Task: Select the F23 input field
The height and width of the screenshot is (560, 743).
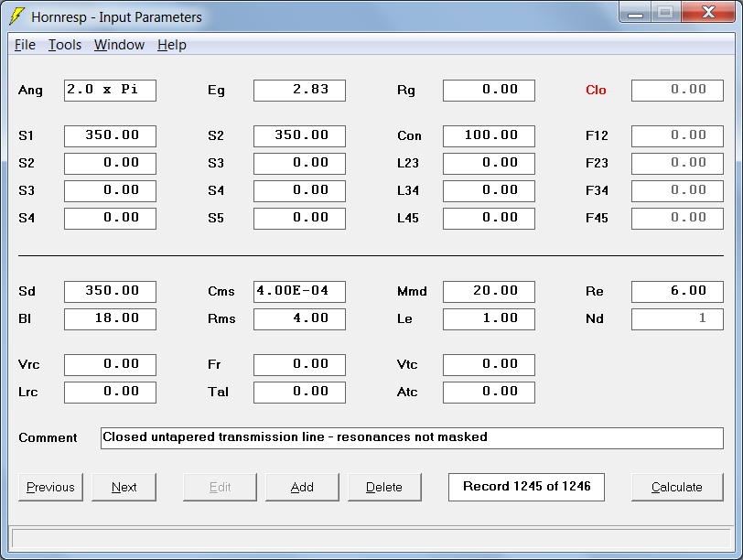Action: pos(678,164)
